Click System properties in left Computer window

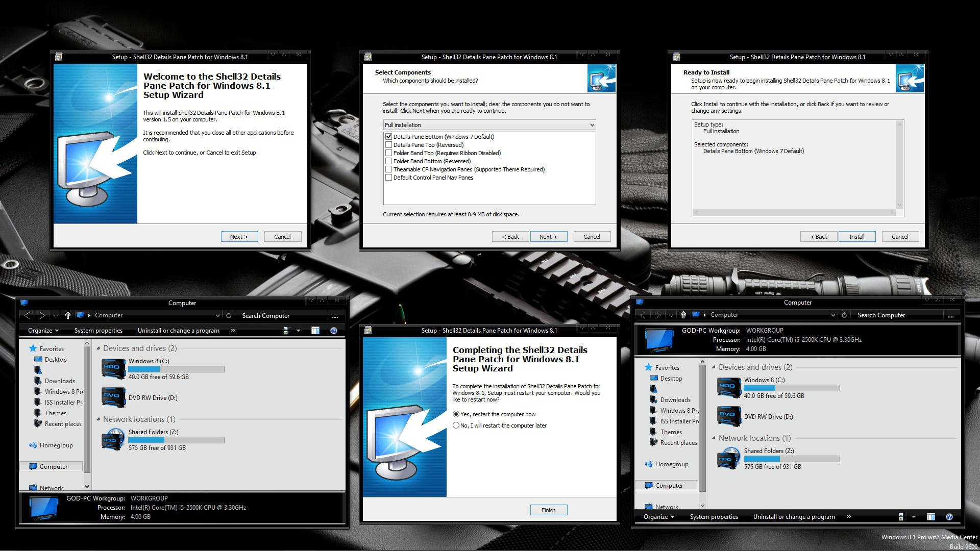click(x=98, y=331)
